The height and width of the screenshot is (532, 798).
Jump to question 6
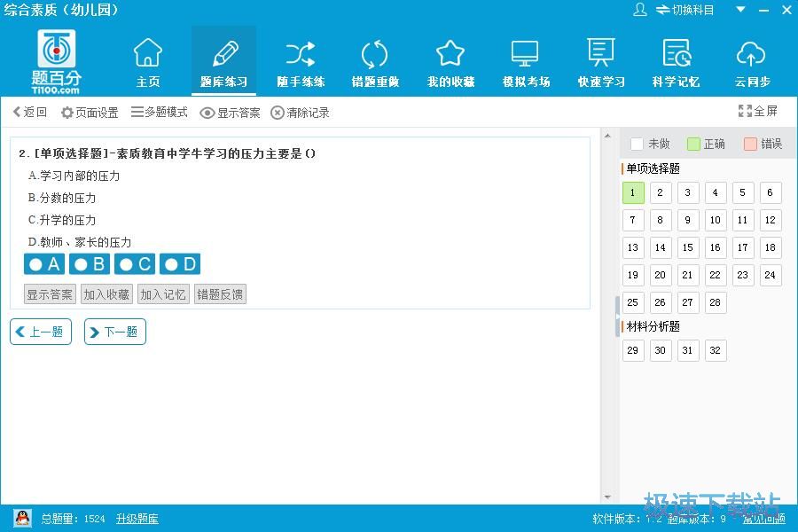click(771, 192)
